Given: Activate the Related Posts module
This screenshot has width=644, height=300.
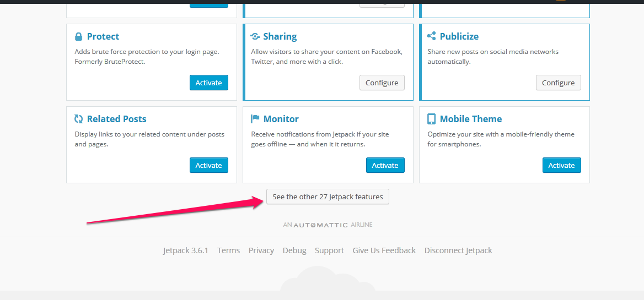Looking at the screenshot, I should tap(208, 165).
